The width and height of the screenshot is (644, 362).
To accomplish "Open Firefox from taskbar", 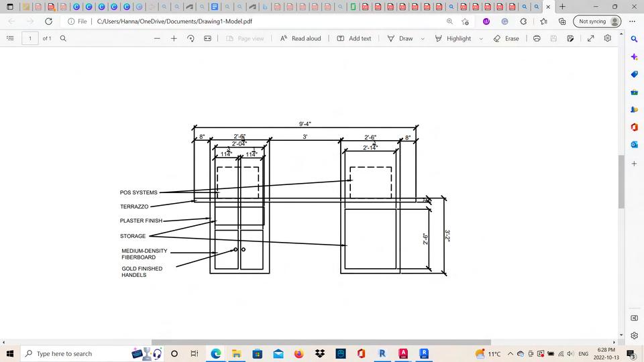I will pos(299,353).
